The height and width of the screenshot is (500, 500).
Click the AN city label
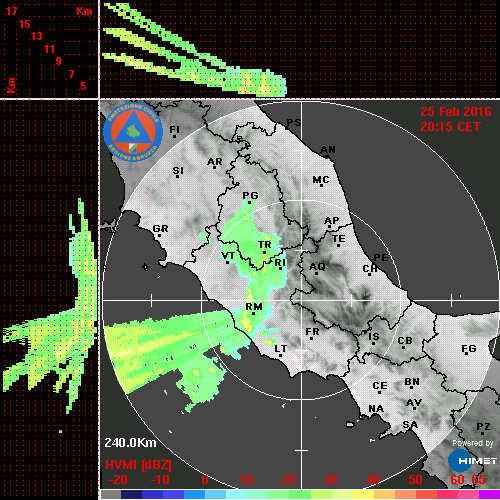coord(328,150)
